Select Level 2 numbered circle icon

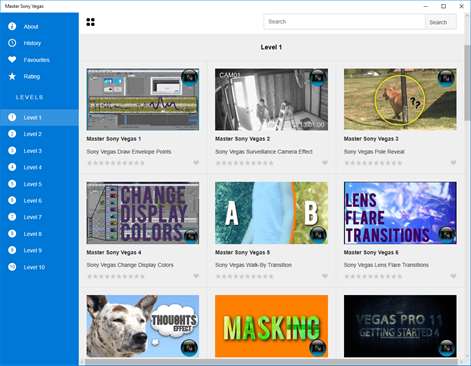pos(12,134)
